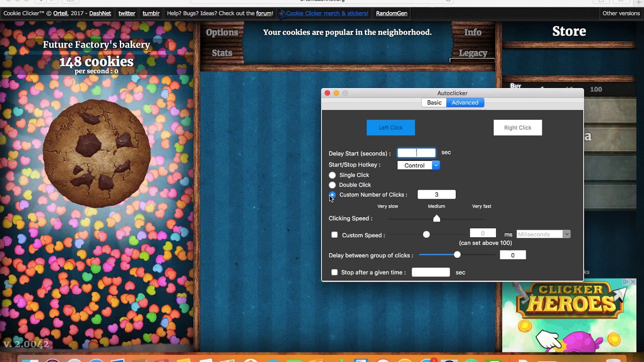The image size is (644, 362).
Task: Open the Legacy menu in Cookie Clicker
Action: tap(473, 53)
